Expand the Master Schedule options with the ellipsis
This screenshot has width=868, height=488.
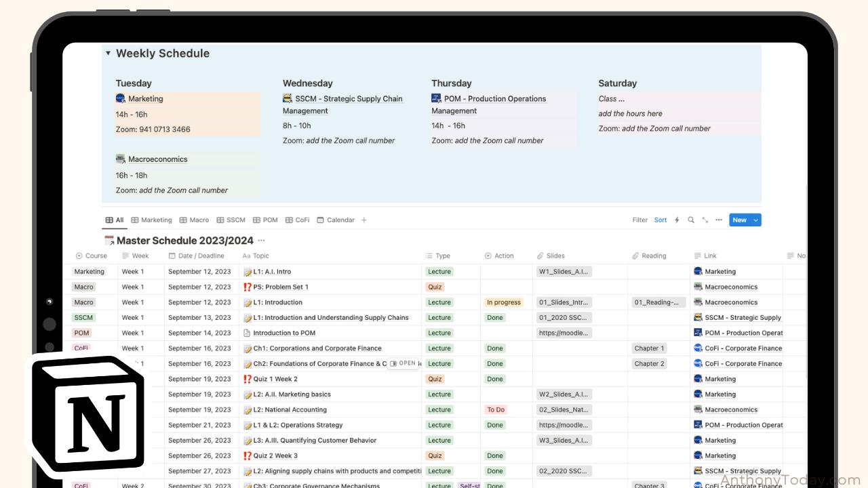(x=261, y=241)
